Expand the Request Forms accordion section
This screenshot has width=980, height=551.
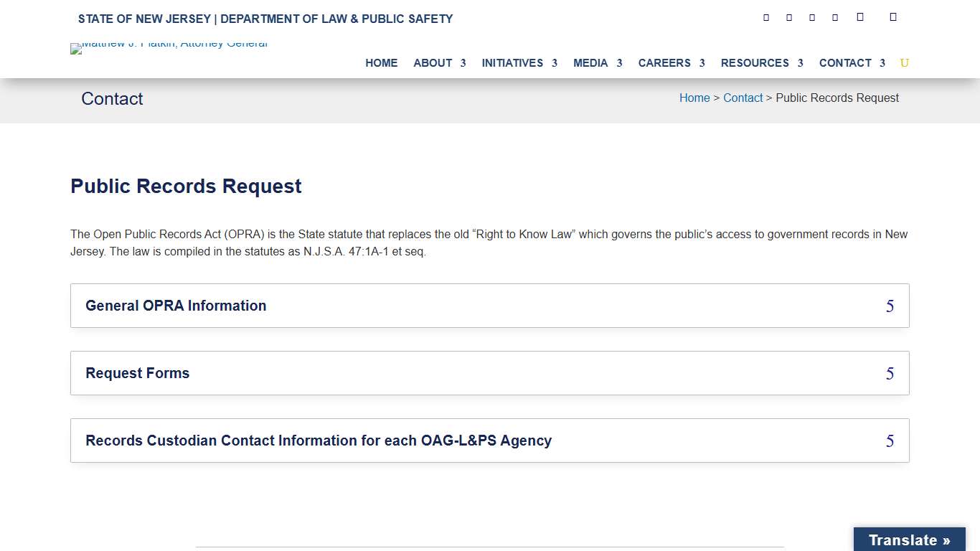[490, 373]
